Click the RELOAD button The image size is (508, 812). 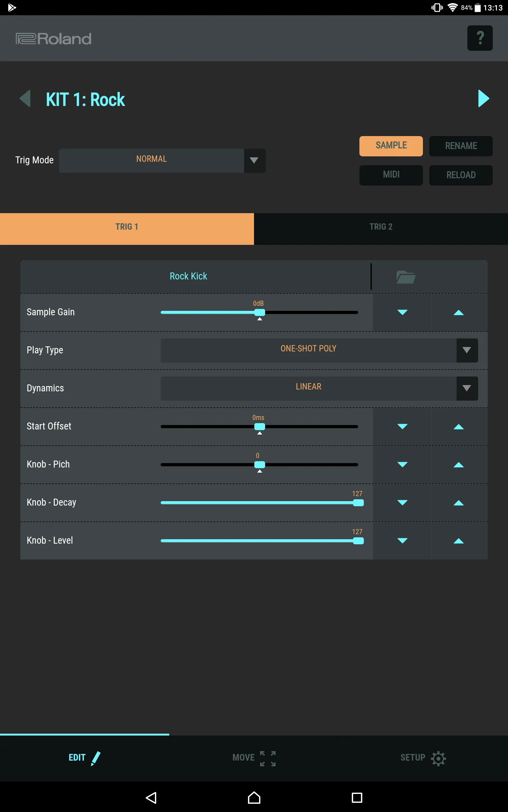tap(461, 175)
